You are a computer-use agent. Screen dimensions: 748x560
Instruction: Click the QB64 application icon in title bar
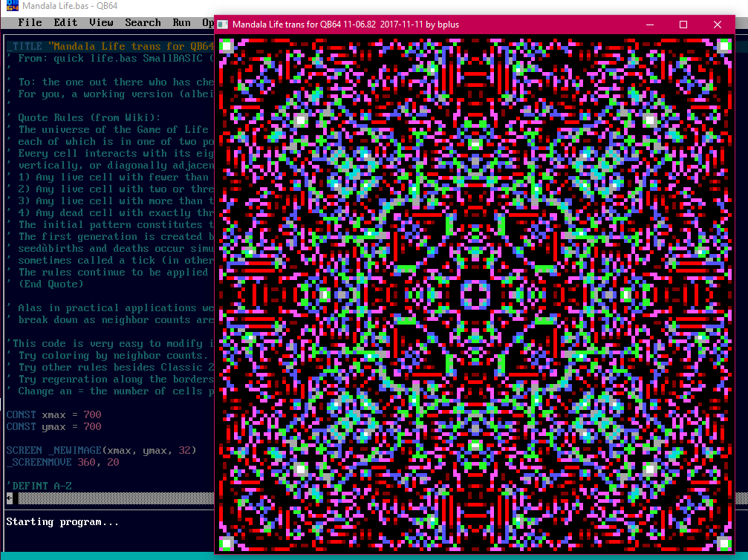[x=12, y=7]
